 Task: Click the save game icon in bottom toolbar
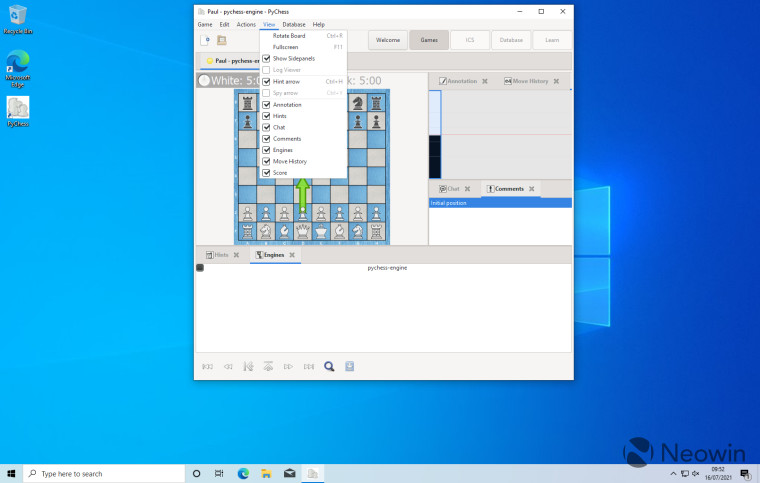click(349, 366)
